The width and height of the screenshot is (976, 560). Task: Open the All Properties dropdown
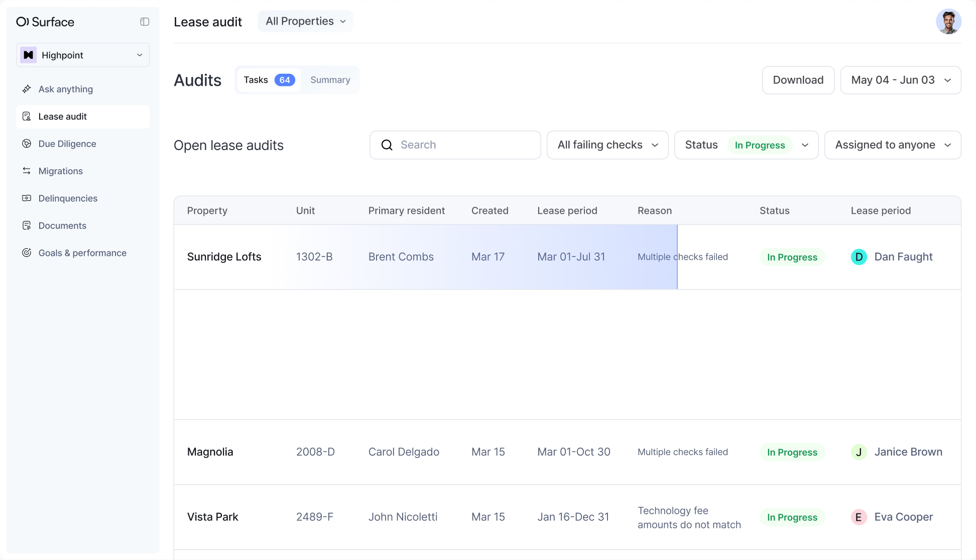coord(305,21)
